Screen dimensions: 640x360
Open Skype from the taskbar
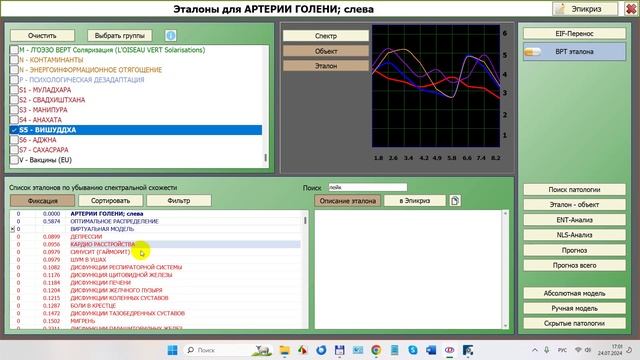tap(413, 350)
